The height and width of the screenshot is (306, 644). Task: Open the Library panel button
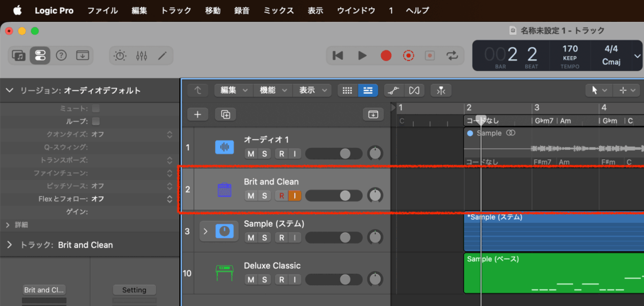(19, 55)
